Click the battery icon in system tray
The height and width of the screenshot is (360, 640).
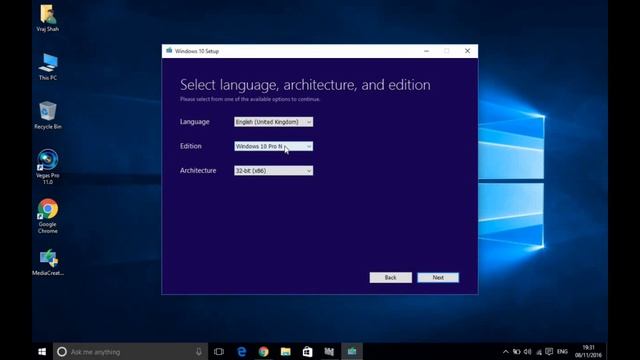point(517,351)
